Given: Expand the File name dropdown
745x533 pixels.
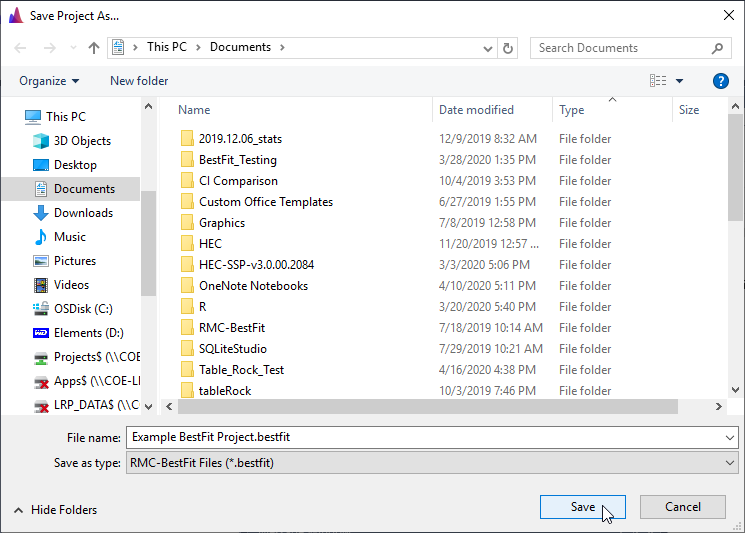Looking at the screenshot, I should coord(730,438).
